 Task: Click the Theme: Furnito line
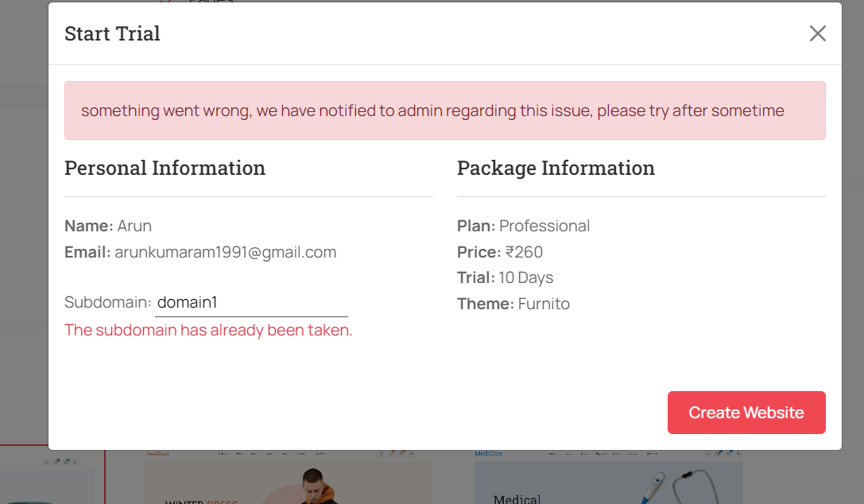tap(513, 304)
